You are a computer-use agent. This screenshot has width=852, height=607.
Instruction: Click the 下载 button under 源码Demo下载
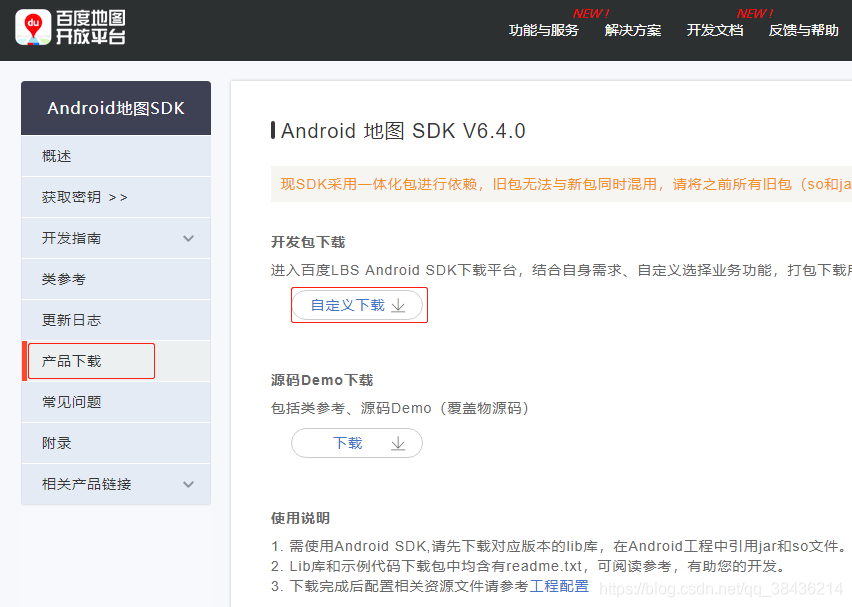347,443
